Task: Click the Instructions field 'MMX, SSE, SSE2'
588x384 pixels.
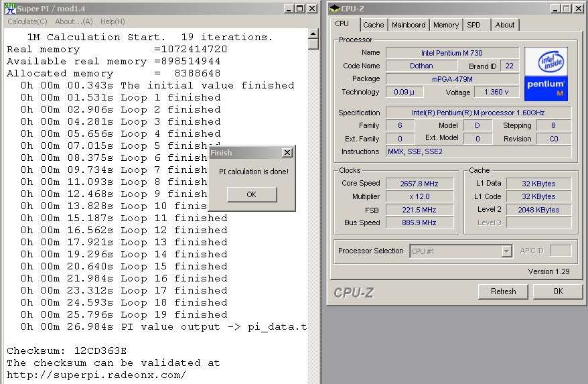Action: click(478, 151)
